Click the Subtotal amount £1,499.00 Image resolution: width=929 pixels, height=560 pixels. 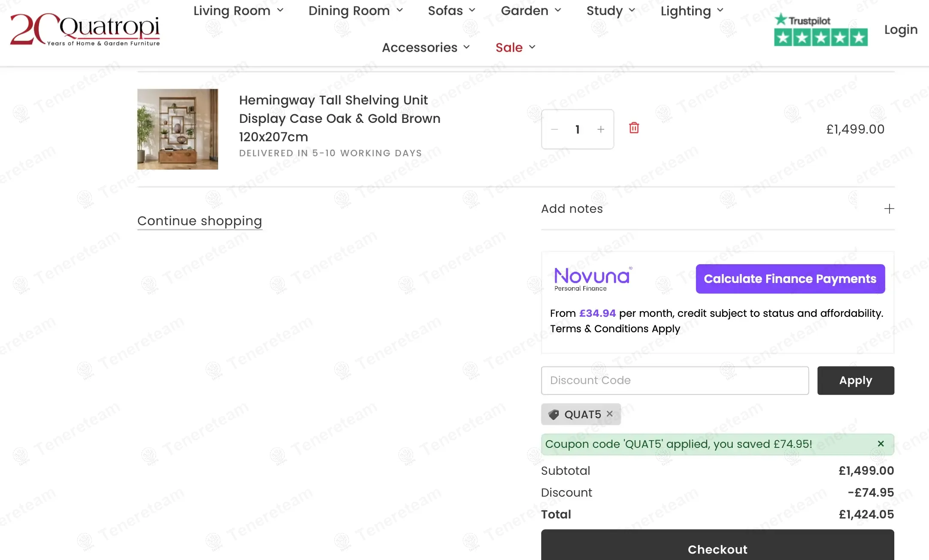click(866, 471)
